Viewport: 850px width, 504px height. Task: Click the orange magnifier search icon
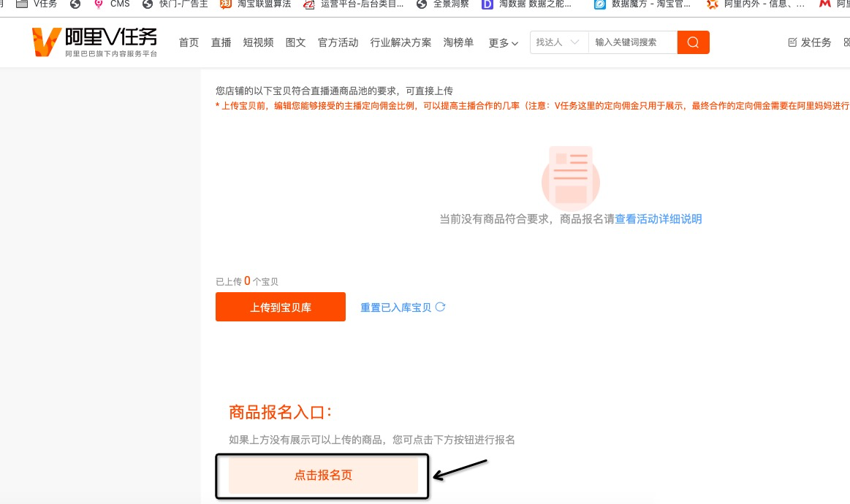click(692, 42)
